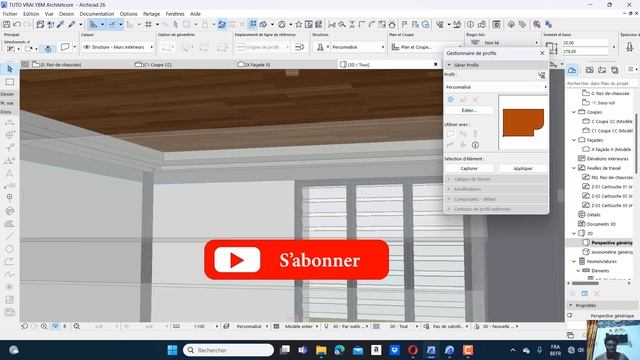Open the tab overview grid icon
Image resolution: width=640 pixels, height=360 pixels.
(25, 64)
